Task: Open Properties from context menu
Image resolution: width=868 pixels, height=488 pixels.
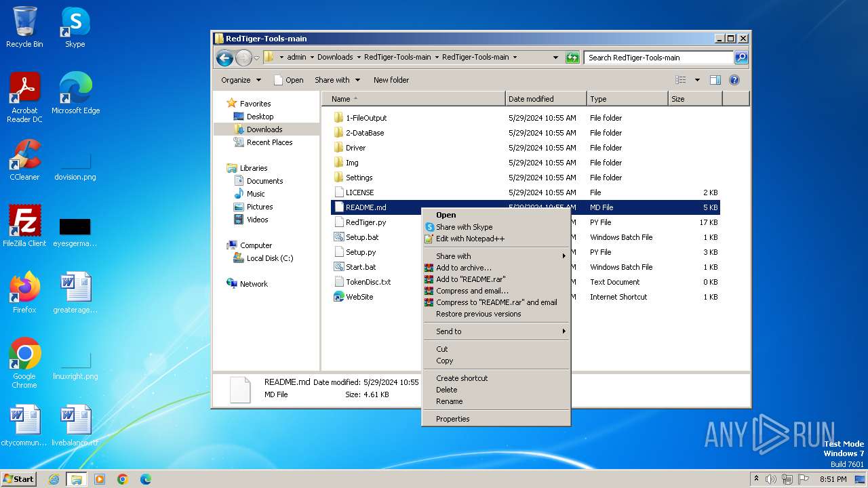Action: [x=495, y=419]
